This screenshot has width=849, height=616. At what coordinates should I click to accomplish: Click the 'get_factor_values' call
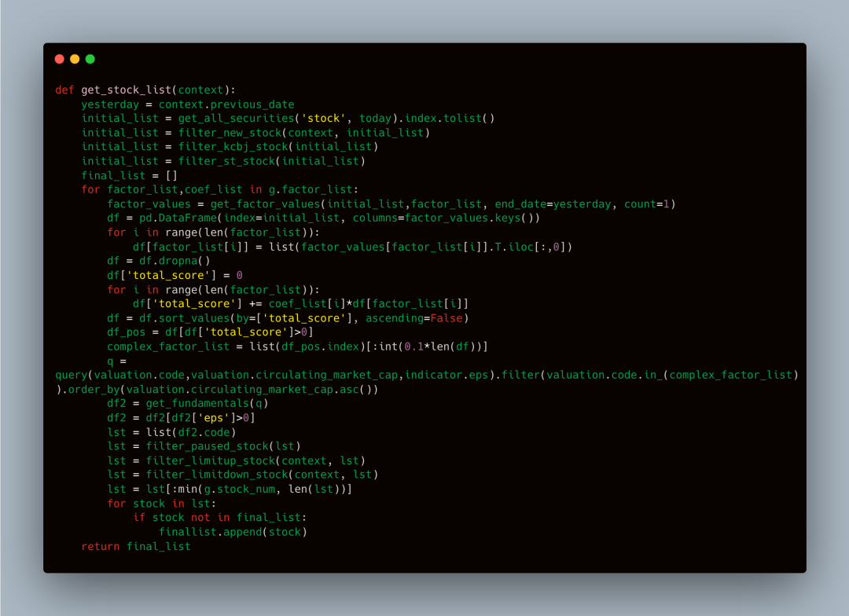(x=266, y=204)
